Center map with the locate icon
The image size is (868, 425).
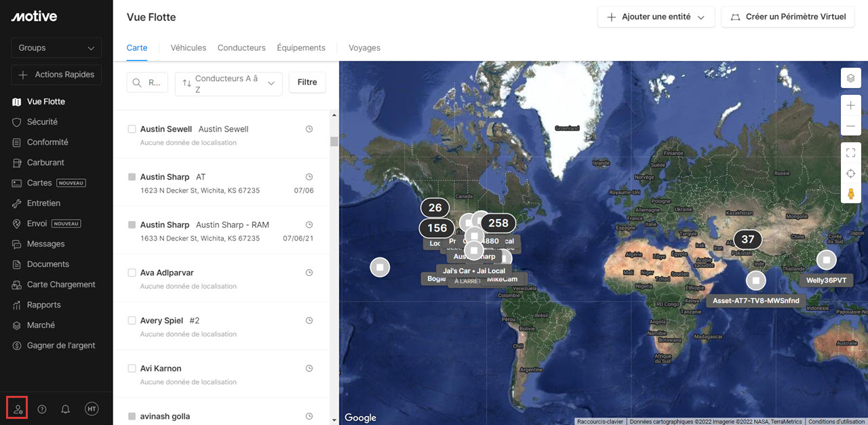click(x=850, y=174)
